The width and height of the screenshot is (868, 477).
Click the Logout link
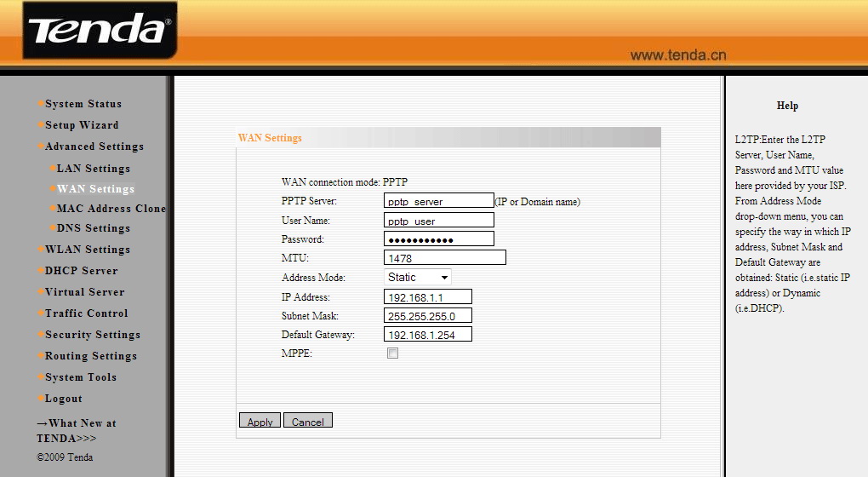64,399
